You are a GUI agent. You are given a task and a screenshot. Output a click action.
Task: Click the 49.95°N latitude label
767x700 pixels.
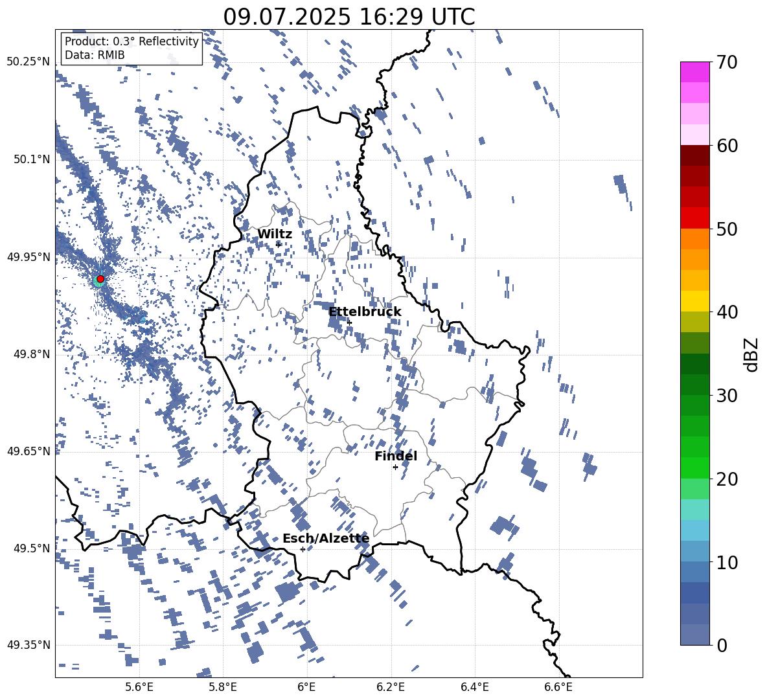click(x=29, y=256)
